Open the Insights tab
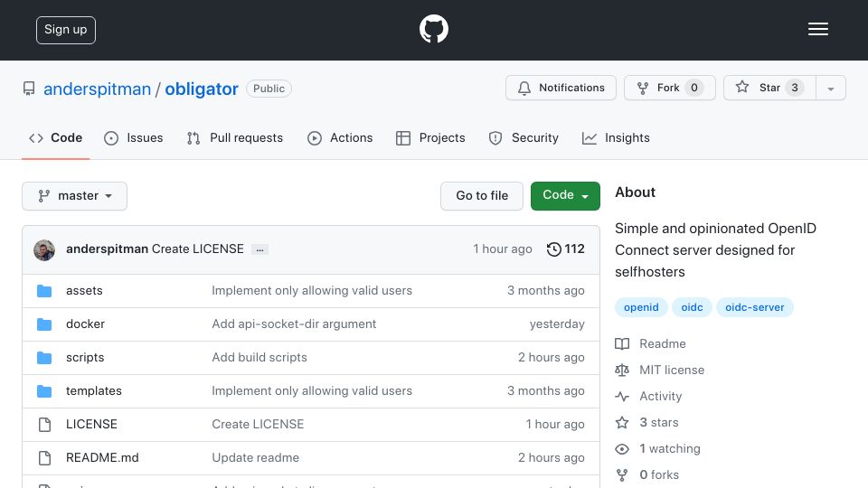Image resolution: width=868 pixels, height=488 pixels. [616, 137]
